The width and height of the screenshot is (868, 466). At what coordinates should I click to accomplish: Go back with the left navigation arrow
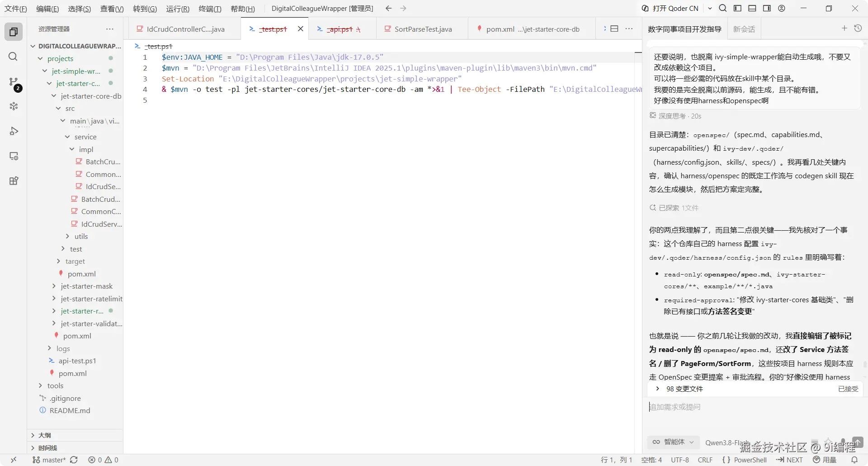coord(388,8)
